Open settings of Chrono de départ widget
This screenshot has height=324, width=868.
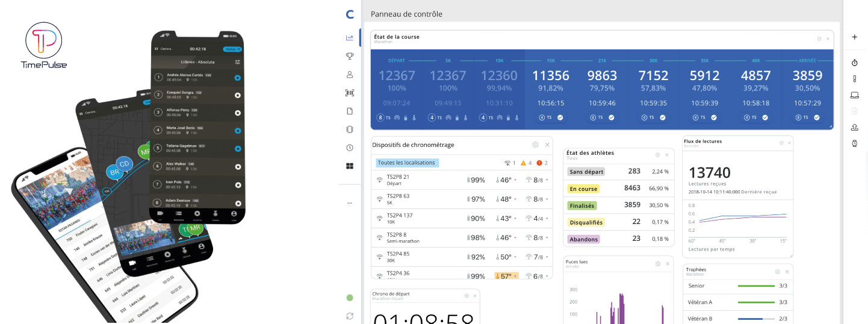pos(467,296)
